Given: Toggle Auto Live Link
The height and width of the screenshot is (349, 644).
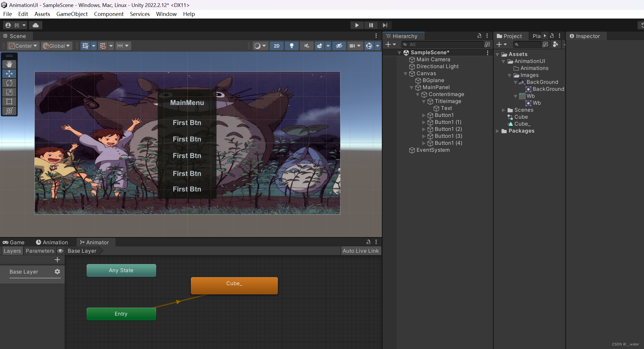Looking at the screenshot, I should [x=361, y=251].
